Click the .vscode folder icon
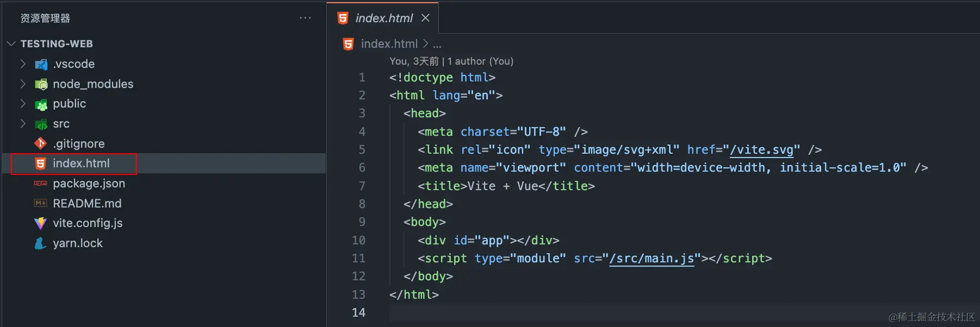Image resolution: width=980 pixels, height=327 pixels. pyautogui.click(x=41, y=65)
